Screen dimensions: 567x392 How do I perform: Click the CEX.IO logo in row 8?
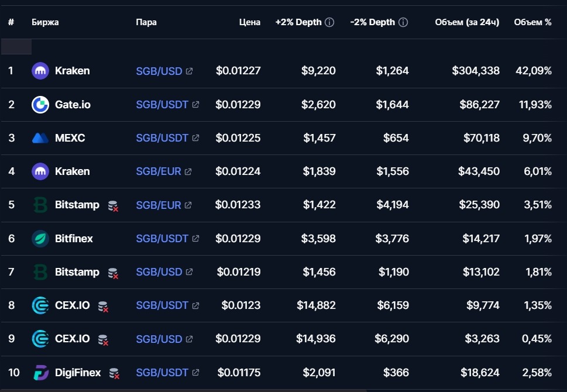coord(40,305)
